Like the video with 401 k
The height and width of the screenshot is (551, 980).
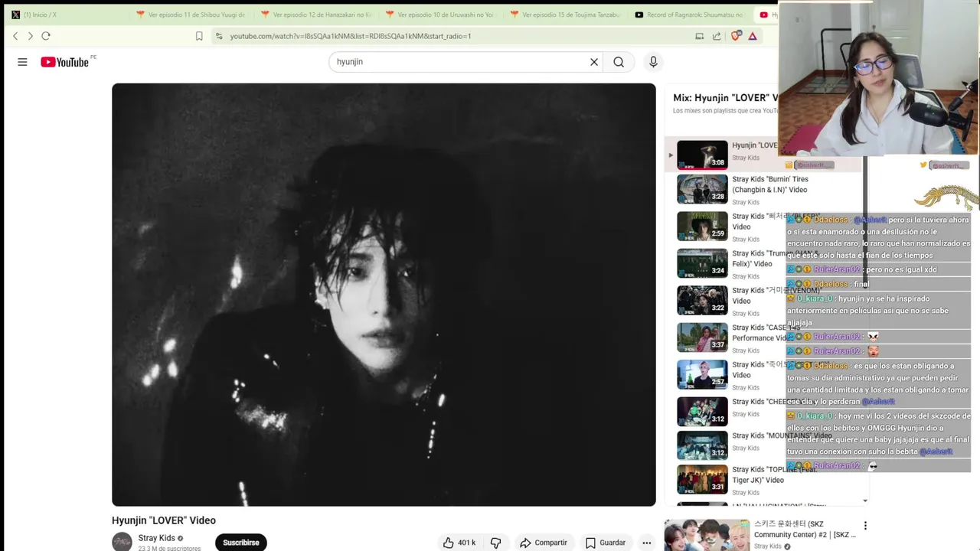(x=459, y=543)
